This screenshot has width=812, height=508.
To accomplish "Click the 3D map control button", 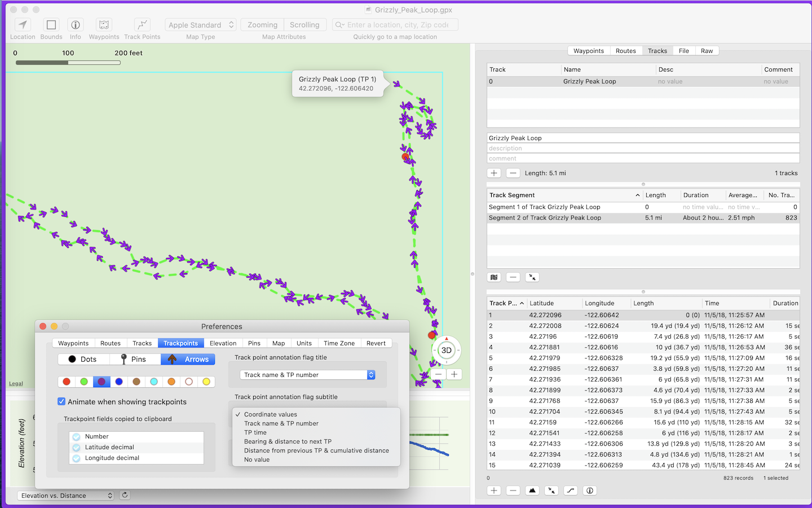I will click(x=445, y=350).
